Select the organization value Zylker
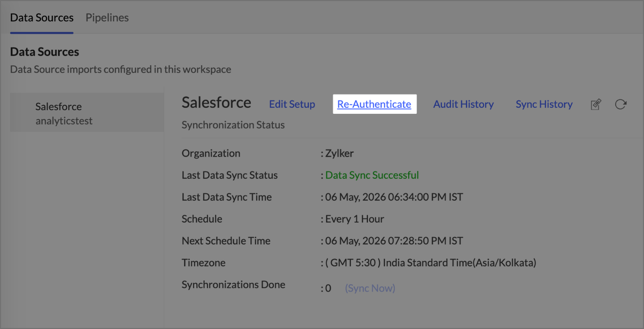The image size is (644, 329). pyautogui.click(x=340, y=153)
